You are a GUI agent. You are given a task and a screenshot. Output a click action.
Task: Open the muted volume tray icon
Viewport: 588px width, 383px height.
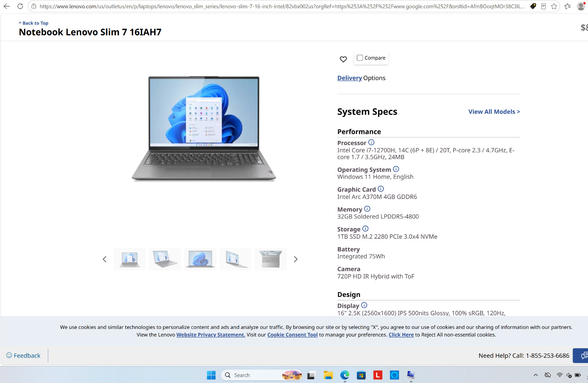pos(569,375)
